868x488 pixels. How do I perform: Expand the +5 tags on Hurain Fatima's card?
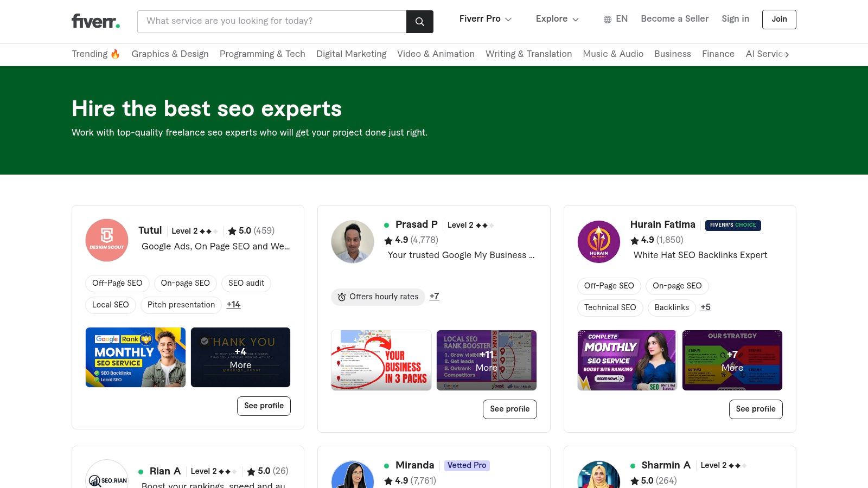click(x=705, y=307)
